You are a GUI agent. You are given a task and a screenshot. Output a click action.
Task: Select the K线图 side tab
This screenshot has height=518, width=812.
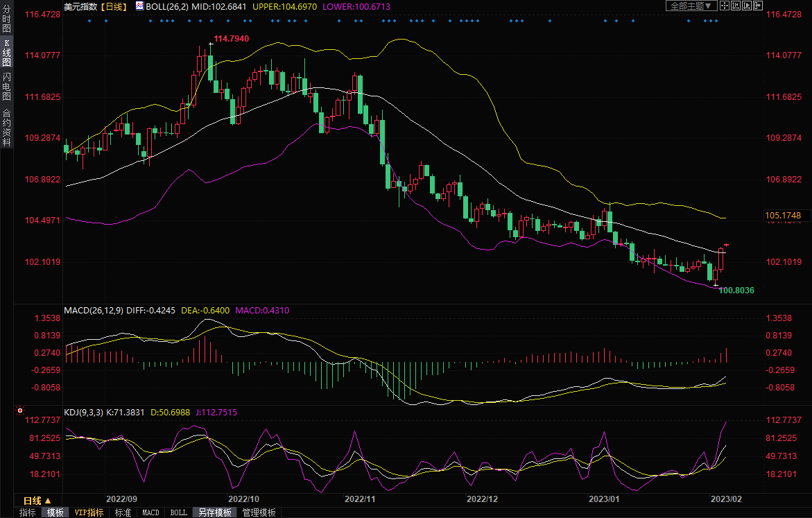[6, 53]
